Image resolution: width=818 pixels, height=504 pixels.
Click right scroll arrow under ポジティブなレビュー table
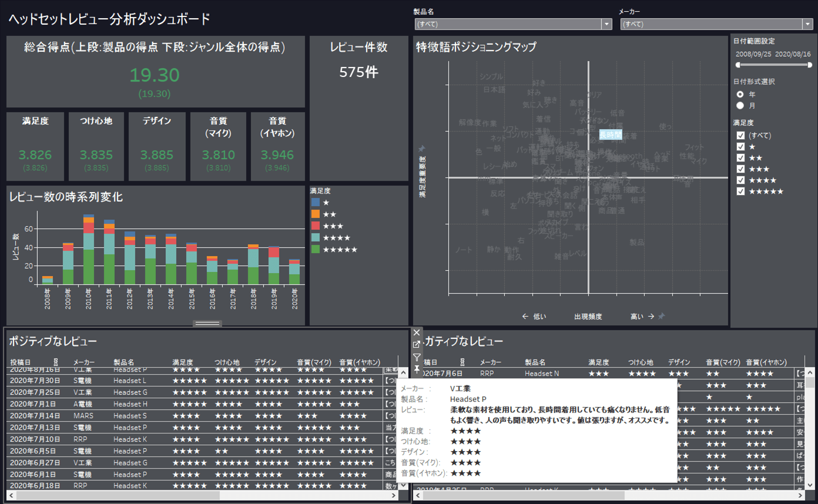pyautogui.click(x=394, y=496)
